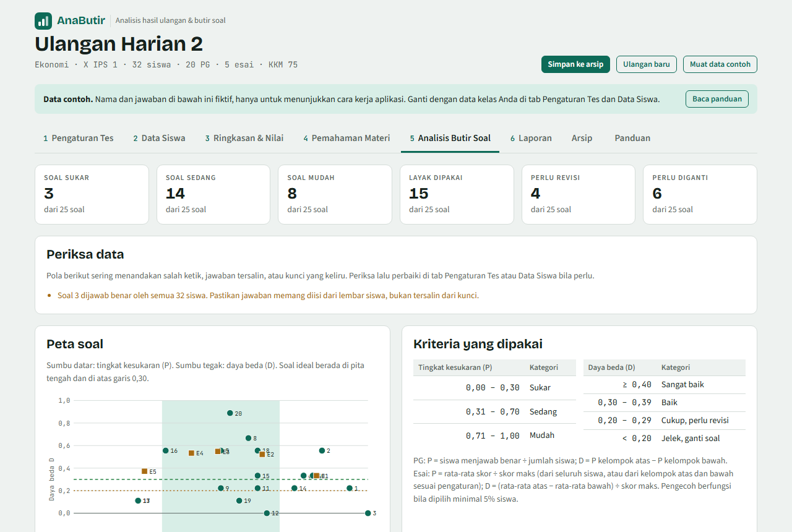Screen dimensions: 792x532
Task: Click the Perlu Diganti summary card
Action: [x=700, y=194]
